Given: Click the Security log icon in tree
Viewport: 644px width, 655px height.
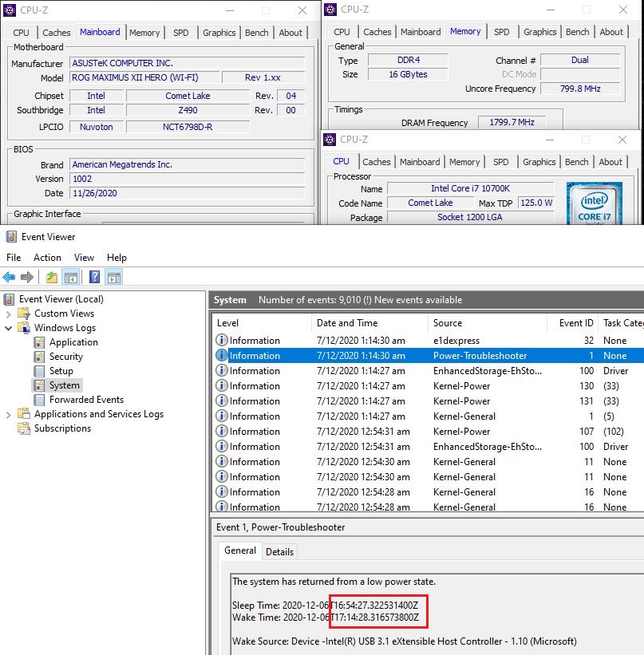Looking at the screenshot, I should [x=39, y=357].
